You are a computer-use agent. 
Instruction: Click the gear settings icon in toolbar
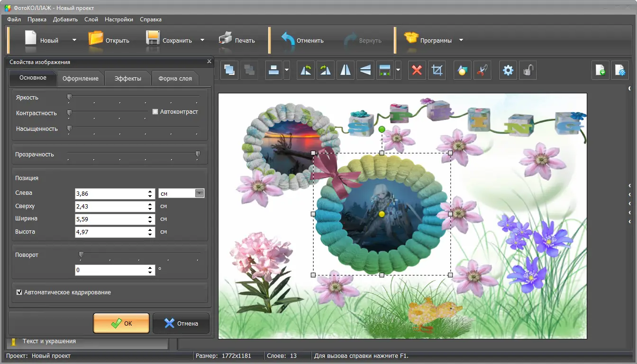click(508, 71)
